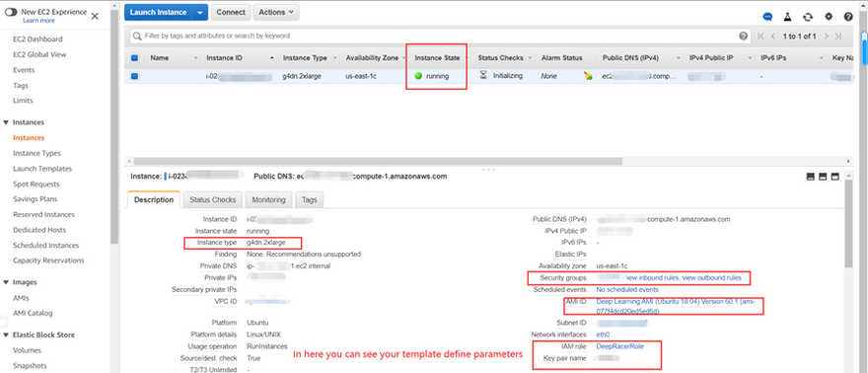Click the Learn more link
Viewport: 868px width, 373px height.
[x=38, y=21]
